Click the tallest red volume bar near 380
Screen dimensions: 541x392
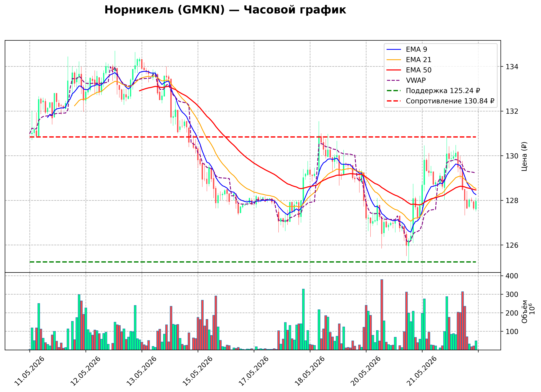[382, 315]
